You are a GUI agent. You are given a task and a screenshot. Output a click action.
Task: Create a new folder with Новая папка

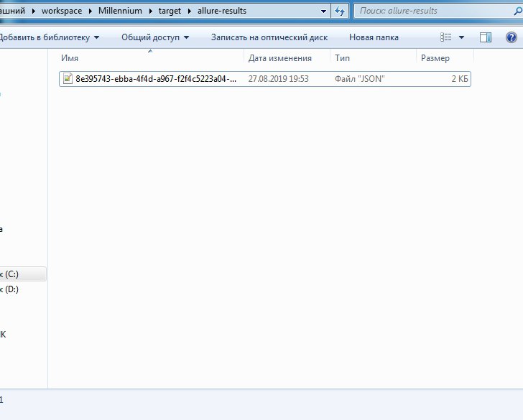pos(374,37)
